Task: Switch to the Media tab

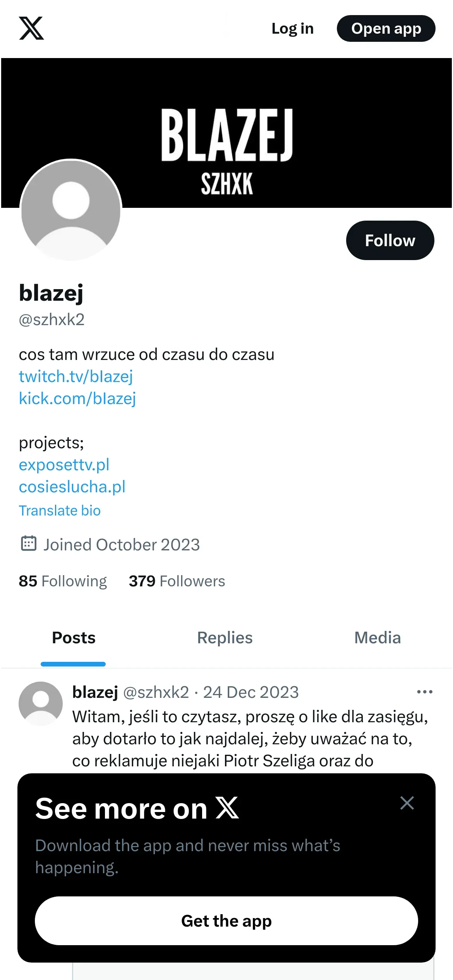Action: 377,638
